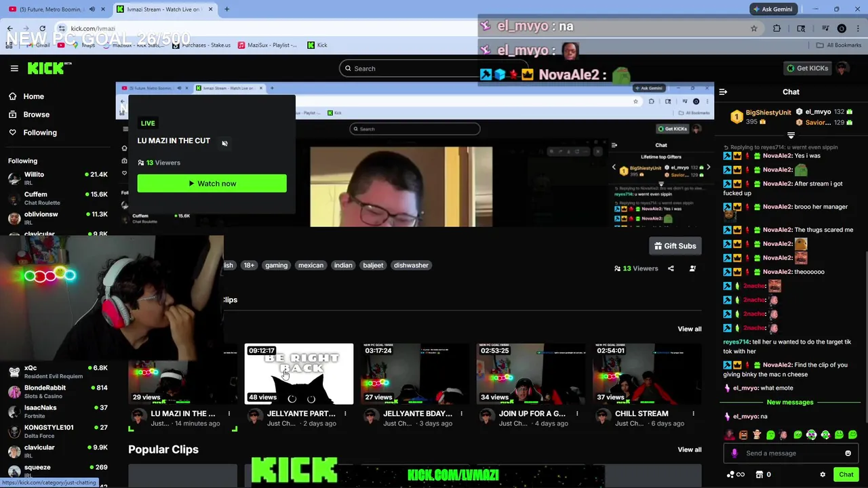Image resolution: width=868 pixels, height=488 pixels.
Task: Open options menu for LU MAZI IN THE video
Action: pyautogui.click(x=229, y=413)
